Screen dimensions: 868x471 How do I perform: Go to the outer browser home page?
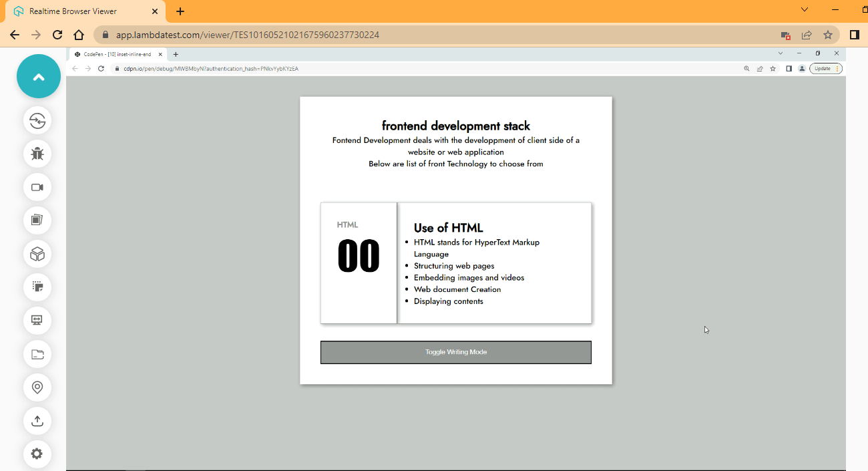(79, 35)
